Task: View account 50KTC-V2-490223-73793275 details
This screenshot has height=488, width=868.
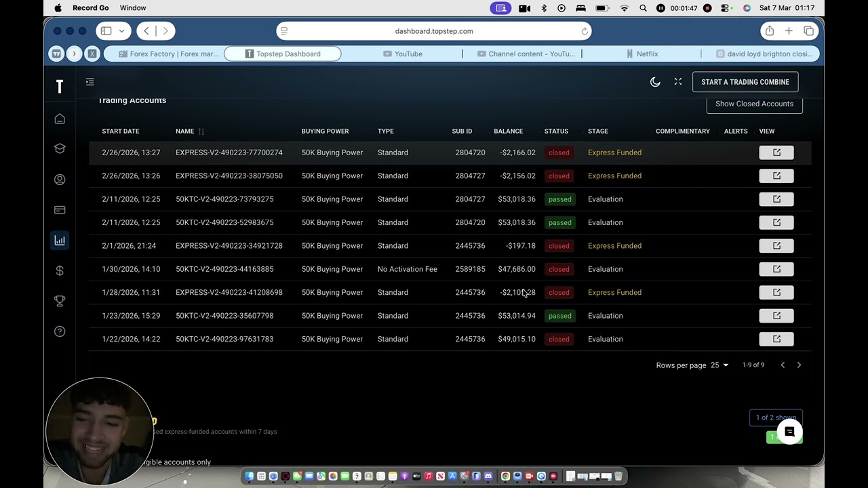Action: click(776, 199)
